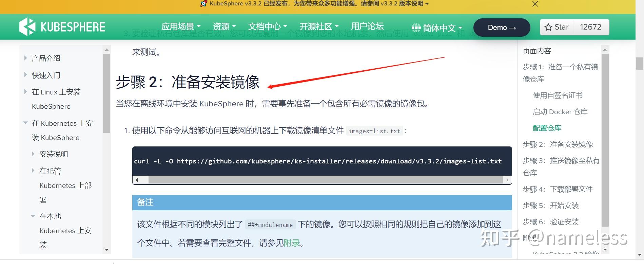
Task: Go to 使用自签名证书 in page contents
Action: (558, 95)
